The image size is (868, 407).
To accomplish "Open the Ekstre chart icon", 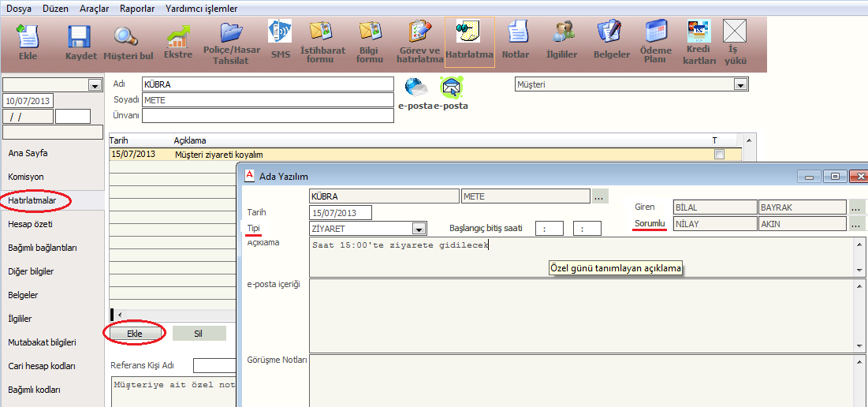I will tap(177, 36).
